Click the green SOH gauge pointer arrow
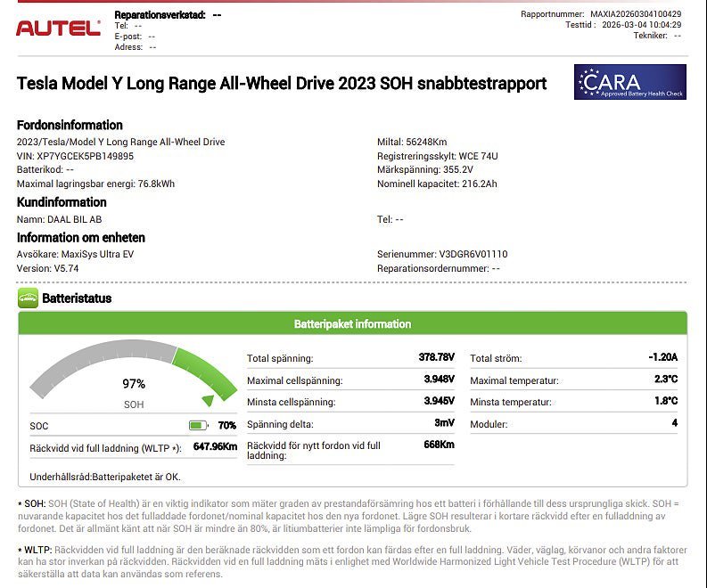The image size is (707, 588). pyautogui.click(x=208, y=400)
